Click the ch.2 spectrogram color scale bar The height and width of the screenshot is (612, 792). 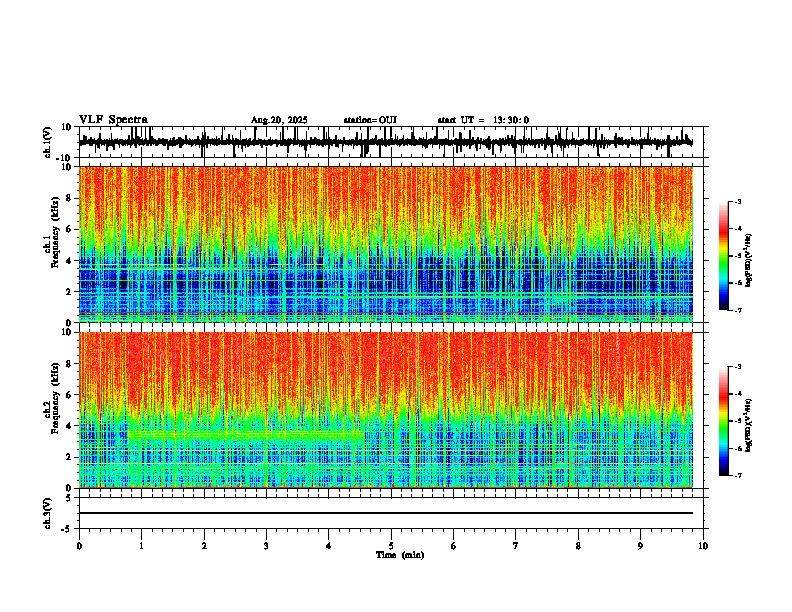click(723, 421)
